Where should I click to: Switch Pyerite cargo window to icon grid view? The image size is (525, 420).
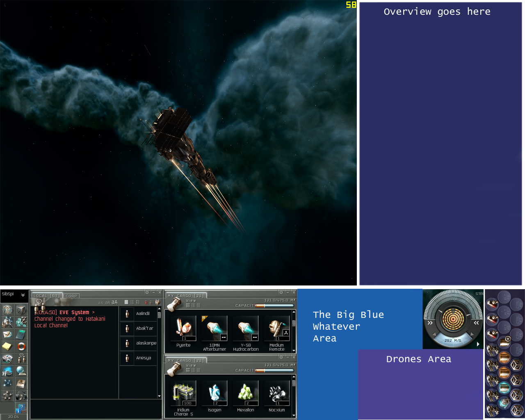click(x=188, y=306)
